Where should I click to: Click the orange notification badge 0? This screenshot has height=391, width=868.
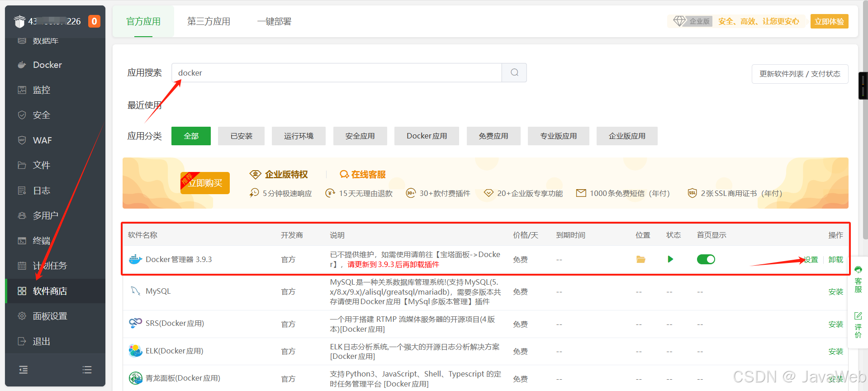(x=94, y=21)
